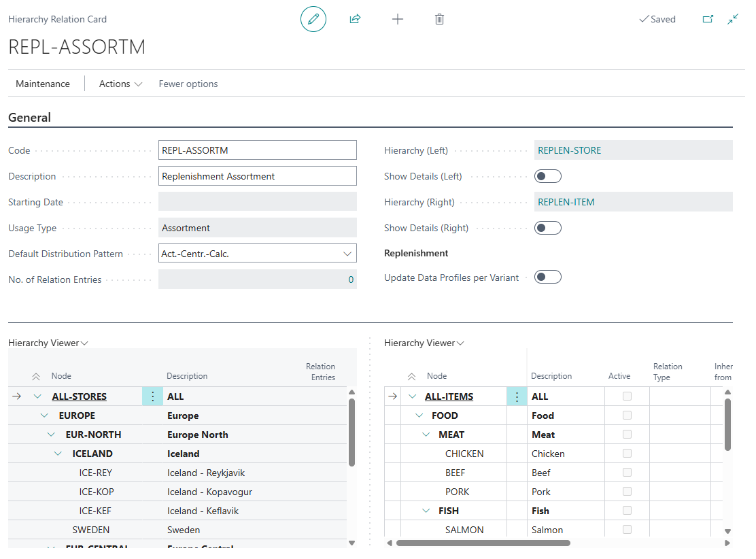Open three-dot menu for ALL-ITEMS row

pos(517,396)
